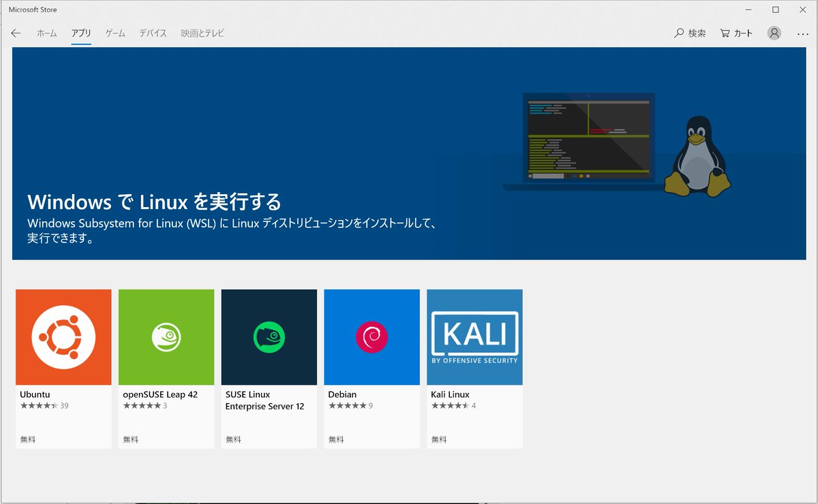Viewport: 818px width, 504px height.
Task: Click the 検索 search button
Action: [690, 33]
